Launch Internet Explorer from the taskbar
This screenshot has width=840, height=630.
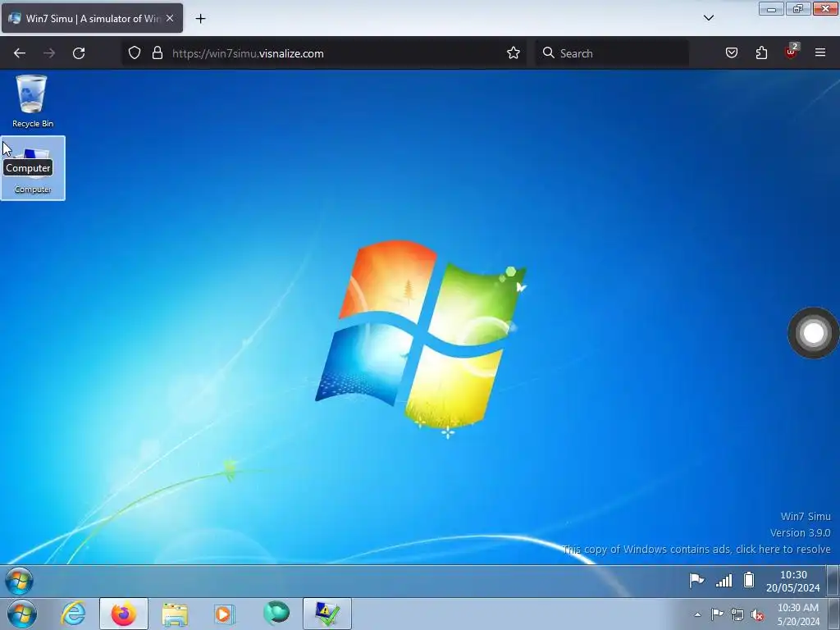73,614
